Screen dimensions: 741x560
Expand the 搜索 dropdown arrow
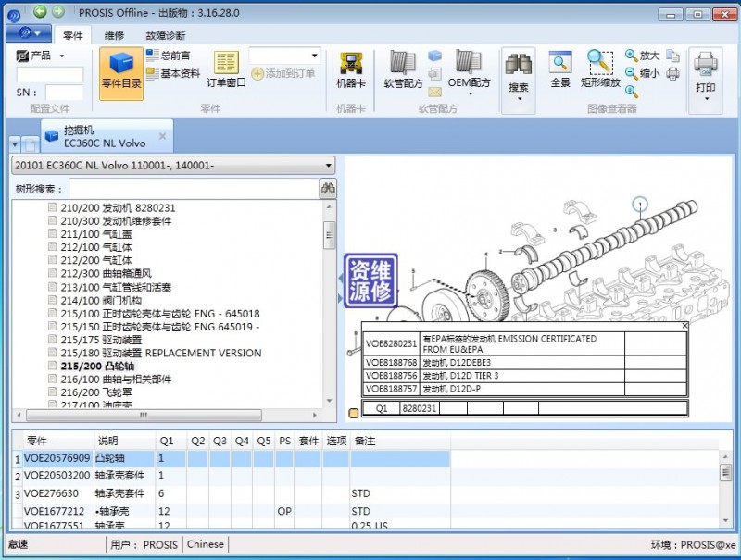point(520,99)
